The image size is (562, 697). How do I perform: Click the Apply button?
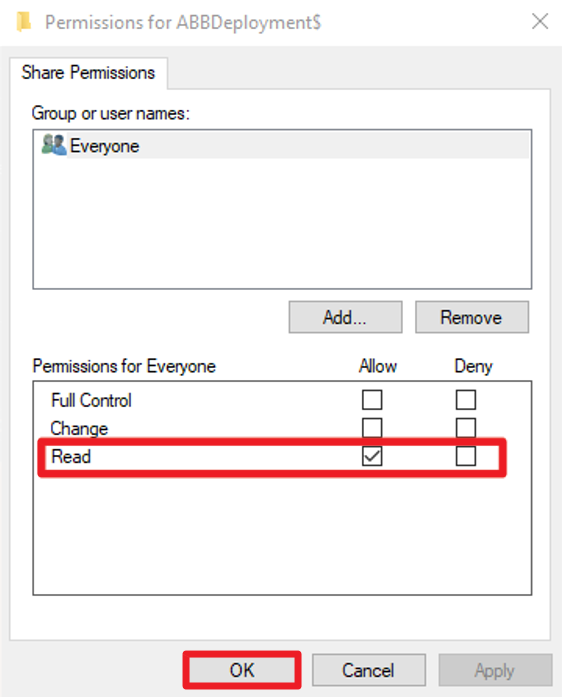point(495,670)
